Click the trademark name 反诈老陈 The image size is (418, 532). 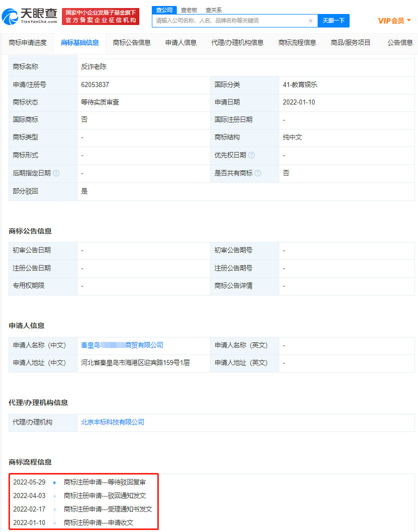tap(93, 66)
